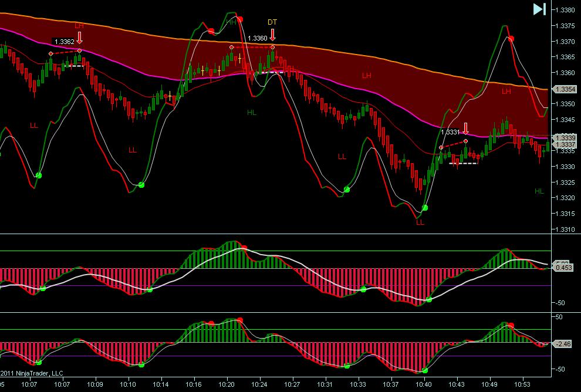Image resolution: width=581 pixels, height=392 pixels.
Task: Click the 10:37 time axis label
Action: point(390,384)
